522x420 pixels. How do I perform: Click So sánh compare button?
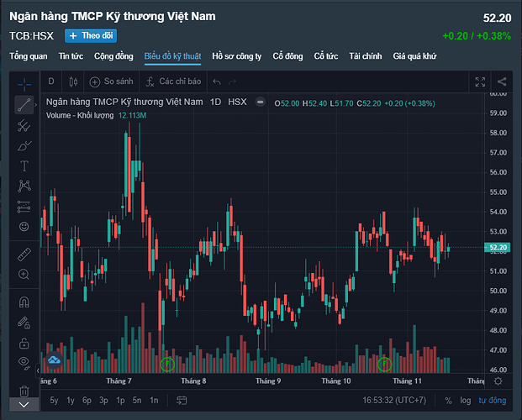click(x=113, y=81)
